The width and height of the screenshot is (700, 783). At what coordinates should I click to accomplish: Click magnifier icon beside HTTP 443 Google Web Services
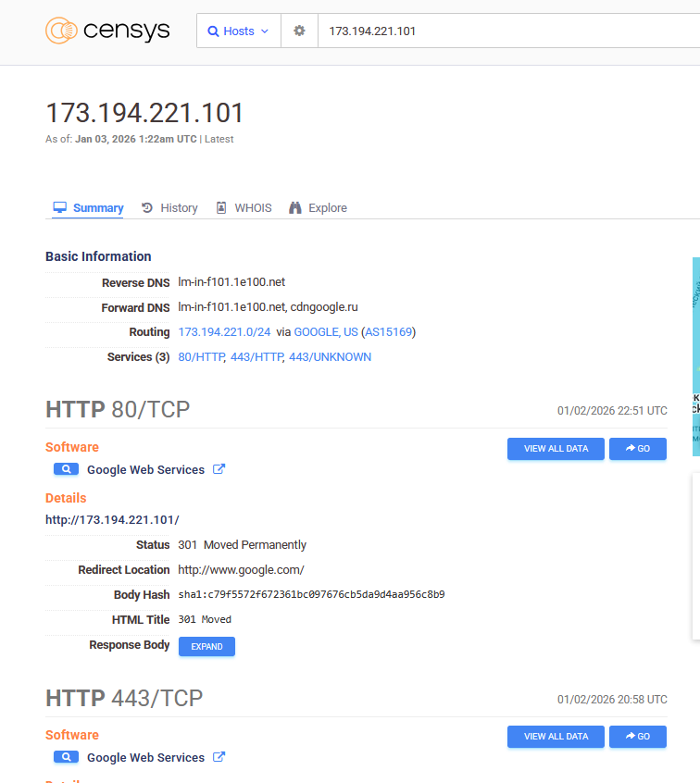[67, 757]
